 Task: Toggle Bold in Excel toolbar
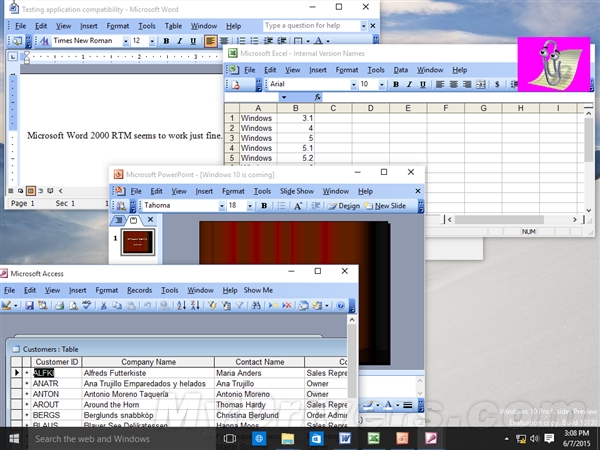click(x=396, y=84)
